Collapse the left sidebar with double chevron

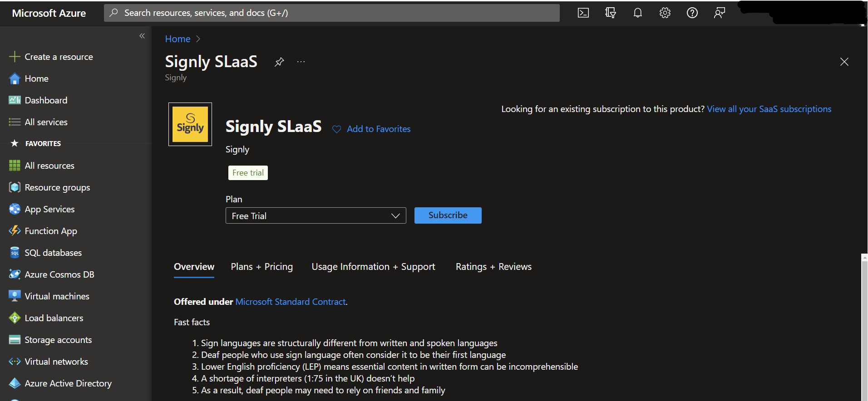point(142,36)
